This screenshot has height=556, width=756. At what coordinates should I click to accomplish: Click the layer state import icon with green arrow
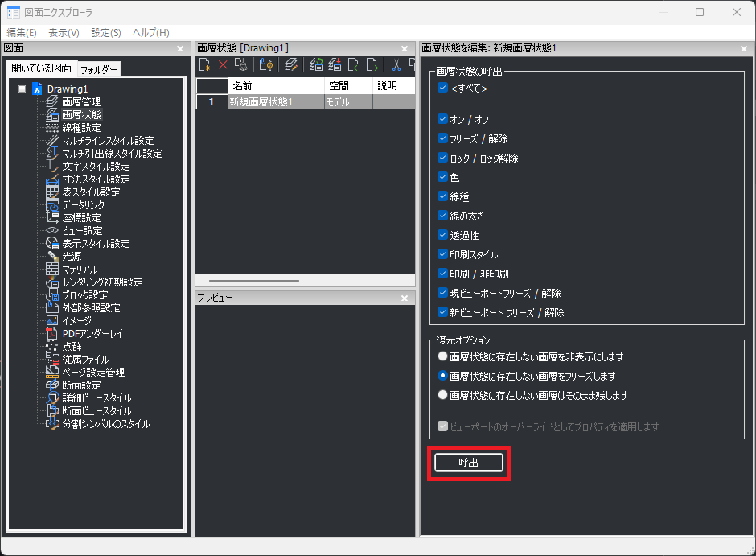click(x=355, y=64)
